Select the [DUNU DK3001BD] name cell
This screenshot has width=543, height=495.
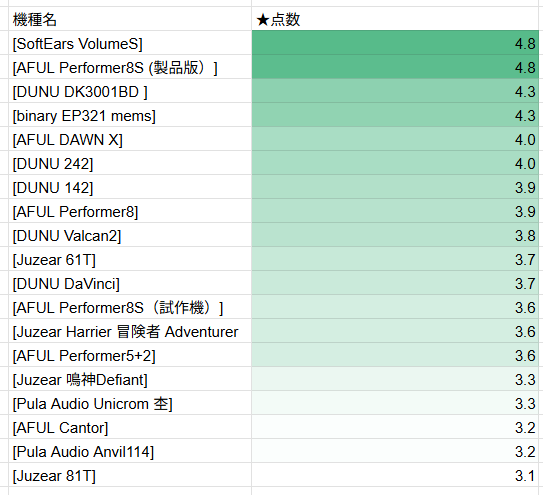click(x=130, y=91)
